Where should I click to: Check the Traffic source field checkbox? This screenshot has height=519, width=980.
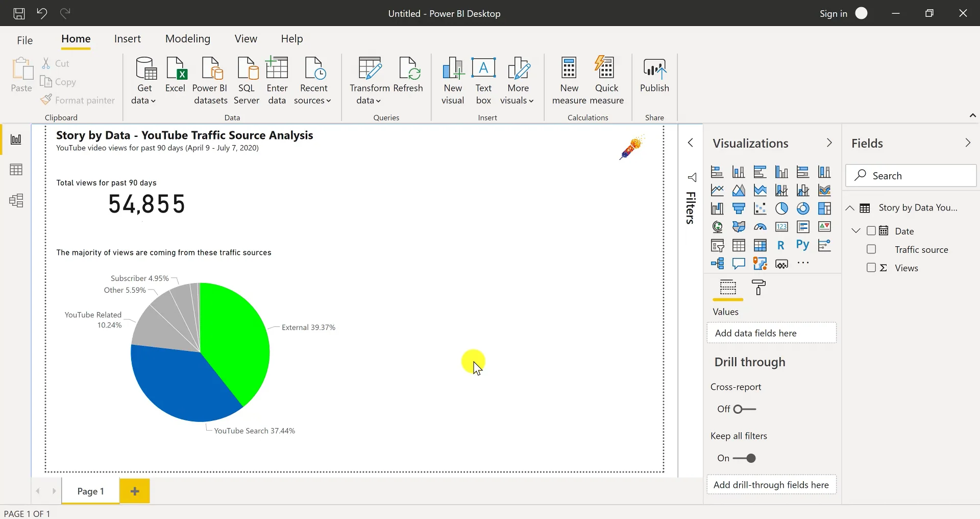pos(871,249)
